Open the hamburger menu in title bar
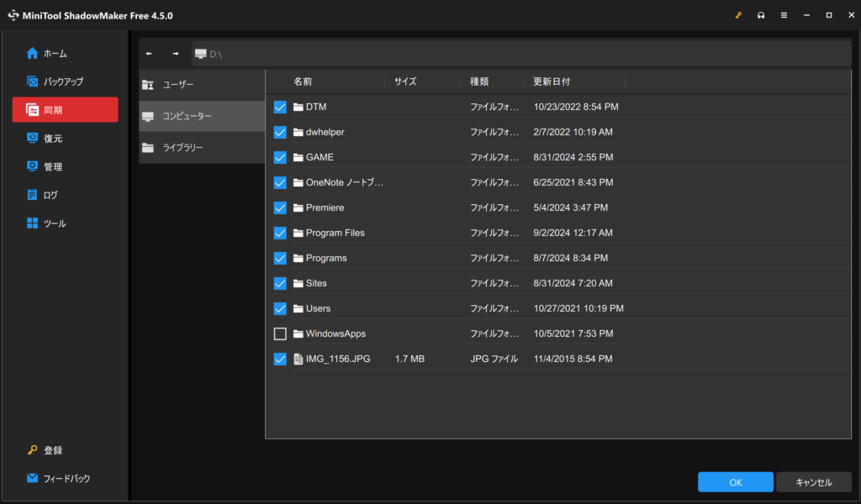This screenshot has height=504, width=861. 784,15
